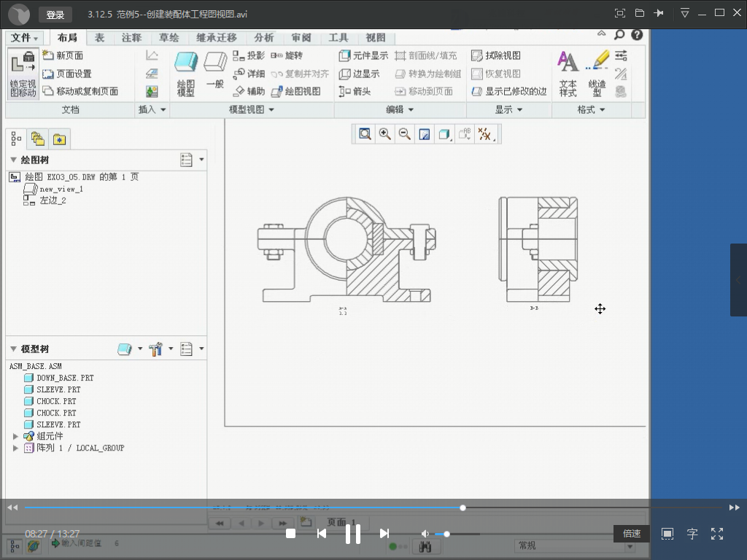
Task: Click the 倍速 playback speed button
Action: point(632,534)
